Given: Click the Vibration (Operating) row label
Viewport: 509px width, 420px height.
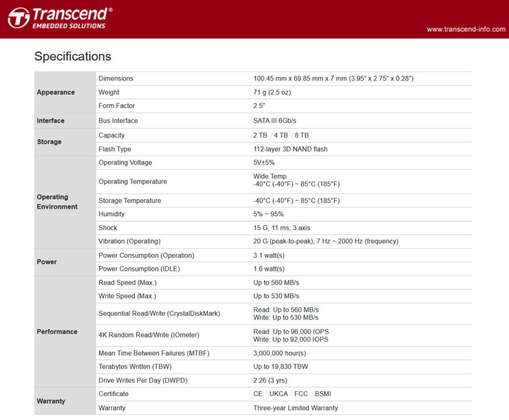Looking at the screenshot, I should 129,241.
